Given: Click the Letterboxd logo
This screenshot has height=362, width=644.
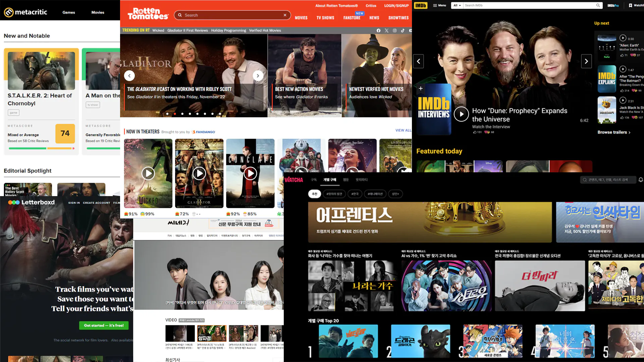Looking at the screenshot, I should [x=31, y=202].
